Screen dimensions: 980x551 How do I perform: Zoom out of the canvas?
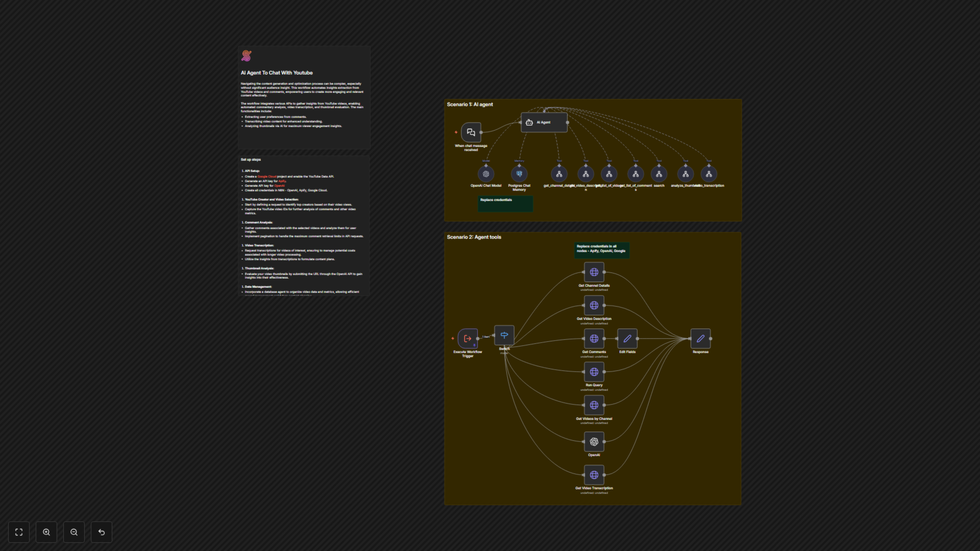click(x=74, y=532)
